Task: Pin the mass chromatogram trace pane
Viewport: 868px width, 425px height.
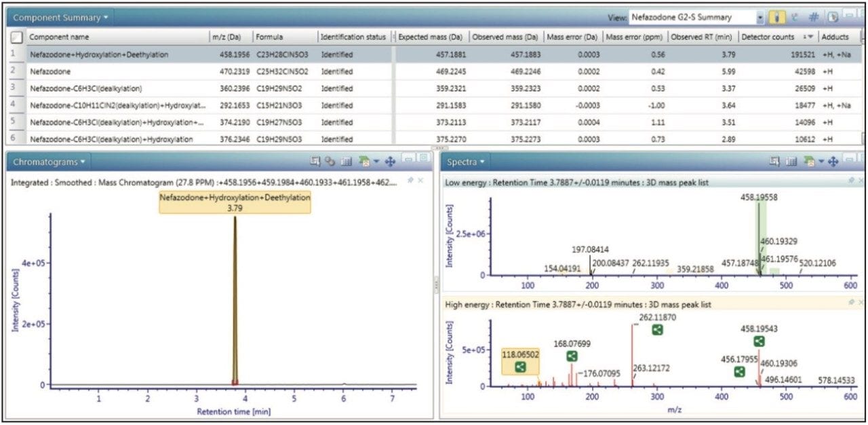Action: 410,181
